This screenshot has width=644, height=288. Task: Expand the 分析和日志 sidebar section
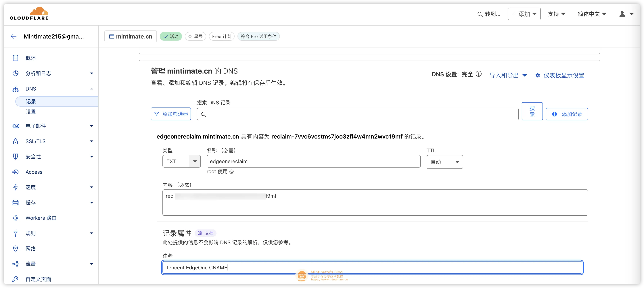pos(91,74)
